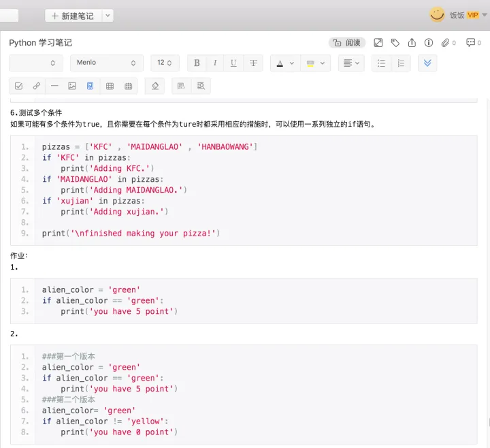Switch to 阅读 reading mode
This screenshot has height=448, width=490.
[347, 42]
